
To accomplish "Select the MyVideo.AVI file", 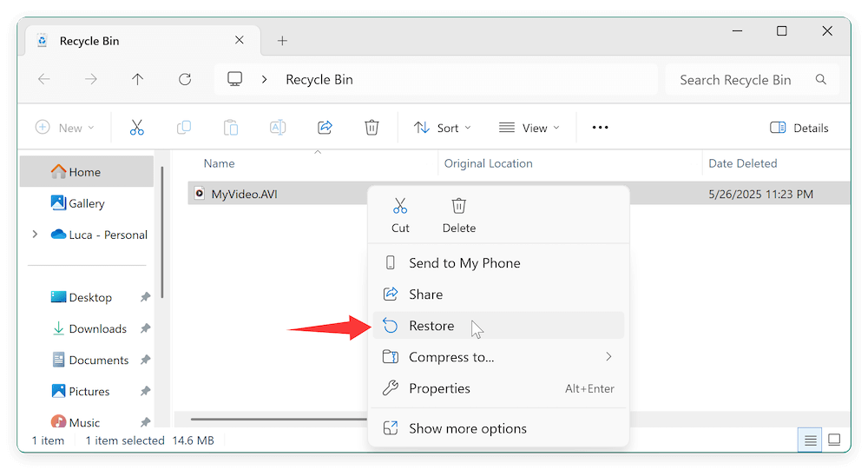I will [244, 194].
